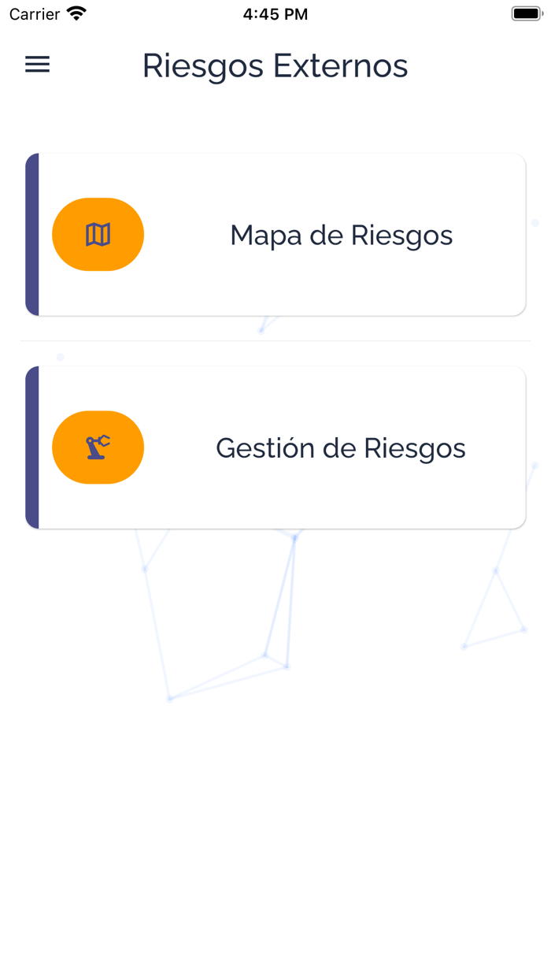Screen dimensions: 551x980
Task: Tap the orange circle on Gestión de Riesgos
Action: tap(98, 447)
